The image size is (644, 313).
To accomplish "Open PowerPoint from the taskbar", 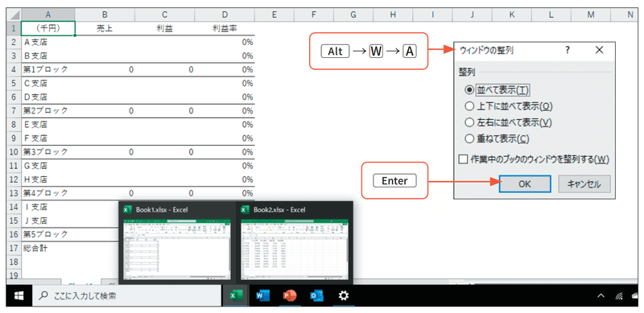I will (x=290, y=296).
